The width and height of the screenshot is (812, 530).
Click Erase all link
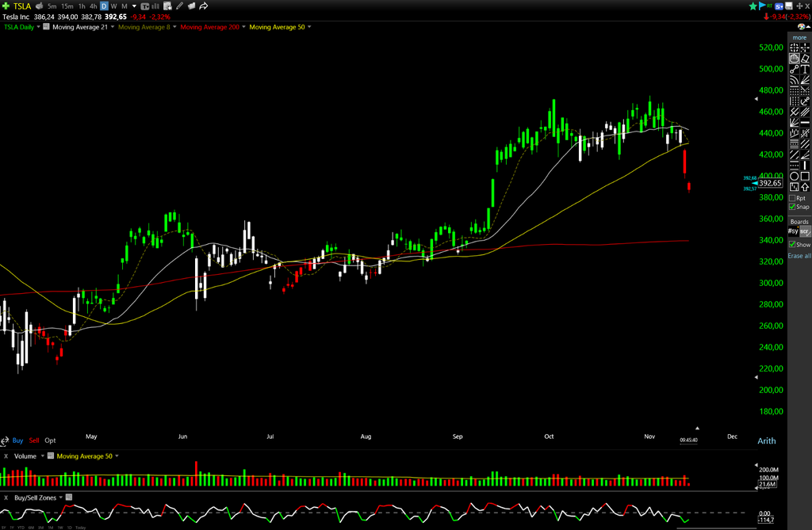(799, 256)
